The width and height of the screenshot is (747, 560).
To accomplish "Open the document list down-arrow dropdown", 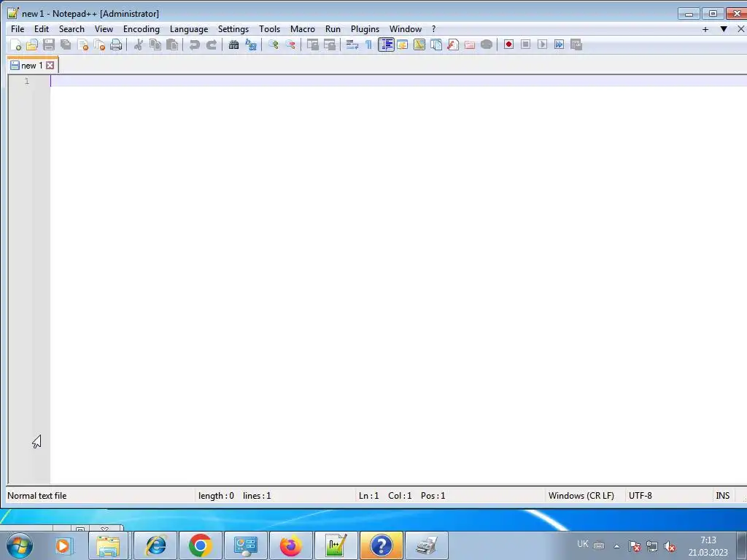I will point(724,29).
